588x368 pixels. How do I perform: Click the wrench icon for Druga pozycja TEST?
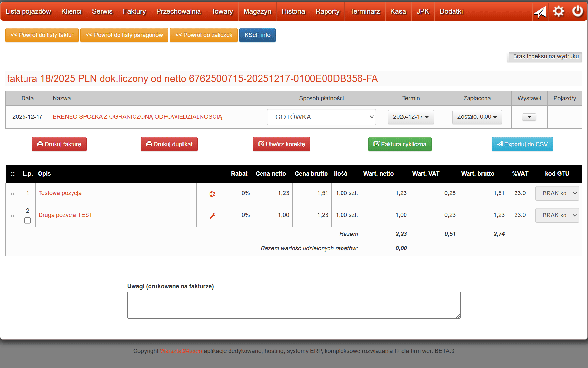point(213,216)
